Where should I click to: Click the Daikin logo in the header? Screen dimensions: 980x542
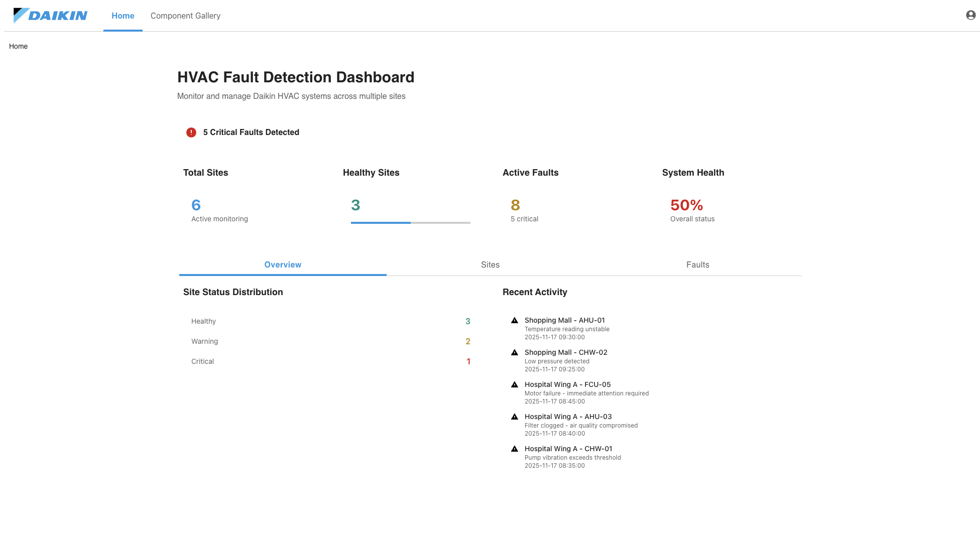50,15
